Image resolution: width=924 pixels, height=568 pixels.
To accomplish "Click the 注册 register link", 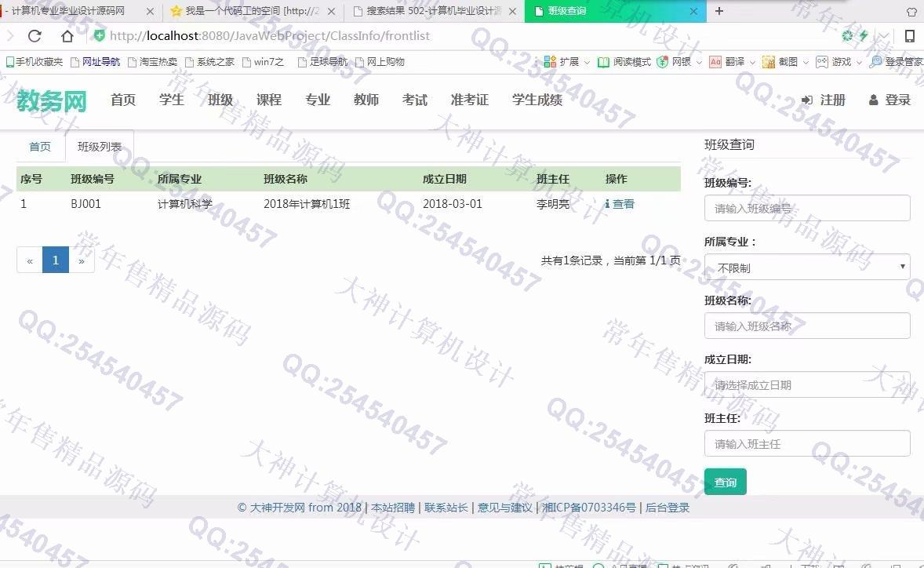I will [x=824, y=100].
